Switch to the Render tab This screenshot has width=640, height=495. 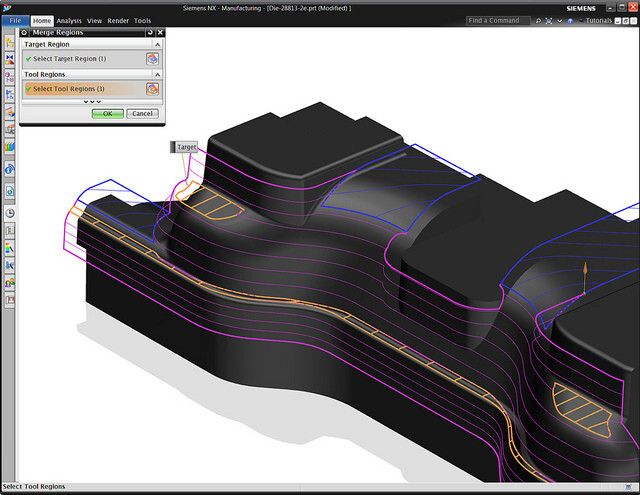click(x=118, y=20)
